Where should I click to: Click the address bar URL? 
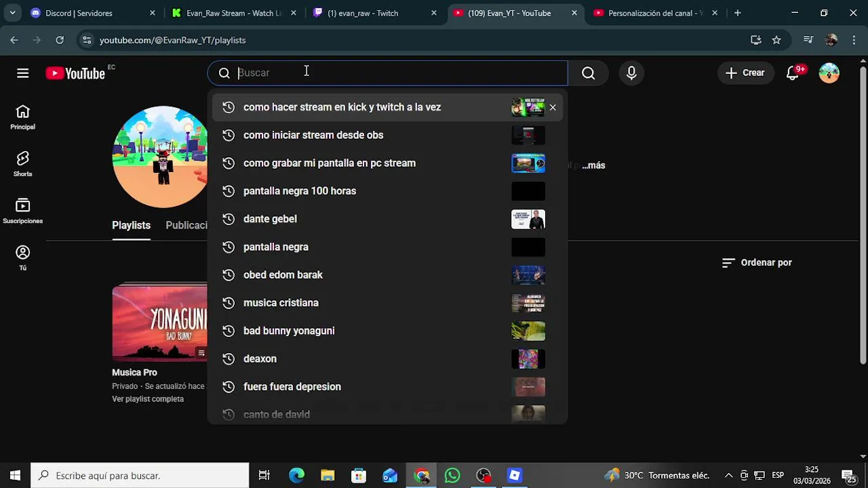tap(172, 40)
